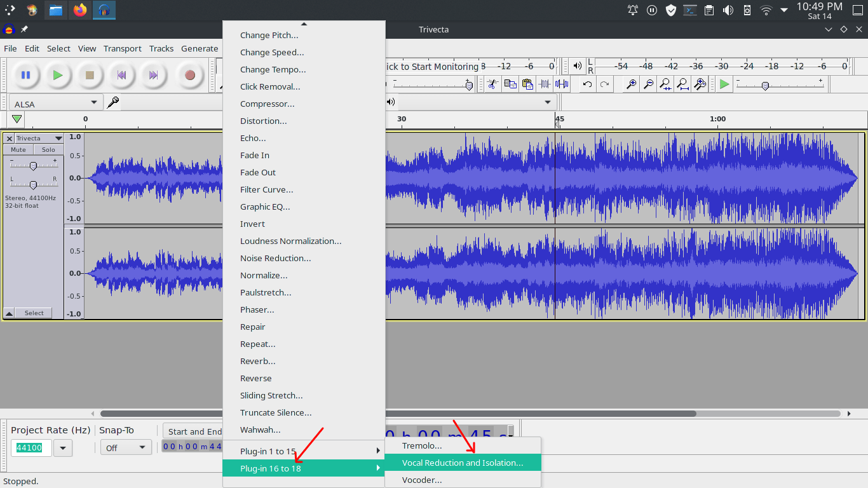Collapse the Trivecta track with arrow button
The height and width of the screenshot is (488, 868).
pyautogui.click(x=9, y=313)
